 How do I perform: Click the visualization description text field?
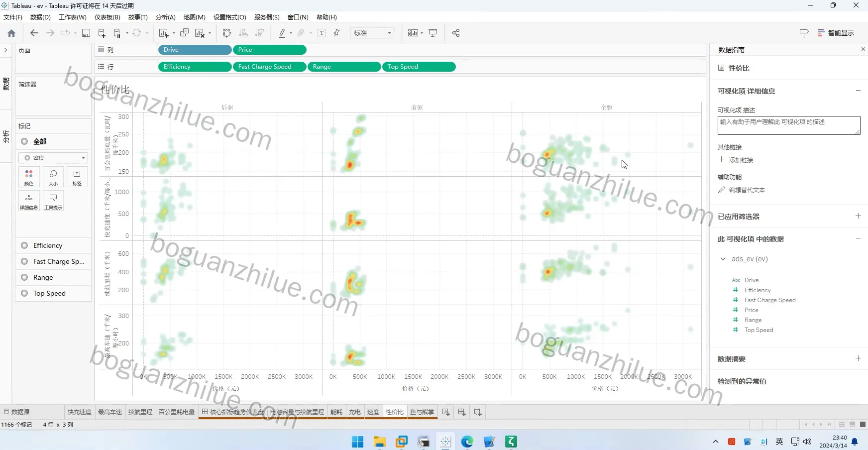789,125
